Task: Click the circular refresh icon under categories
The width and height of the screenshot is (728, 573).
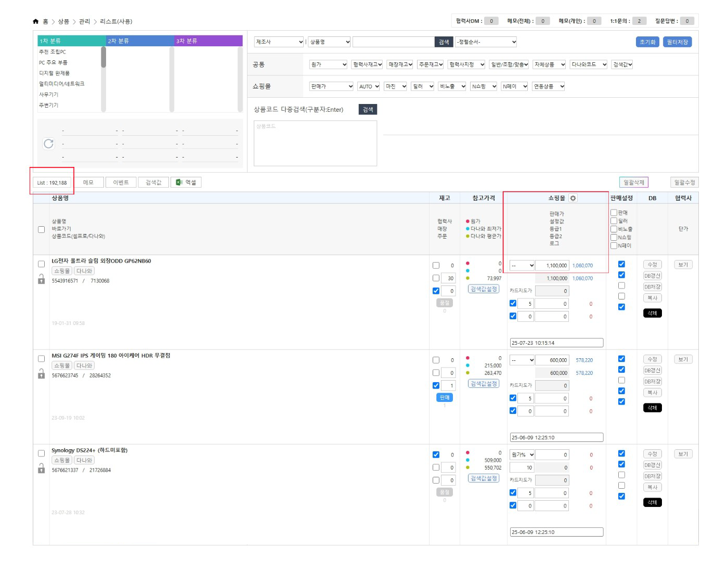Action: point(49,144)
